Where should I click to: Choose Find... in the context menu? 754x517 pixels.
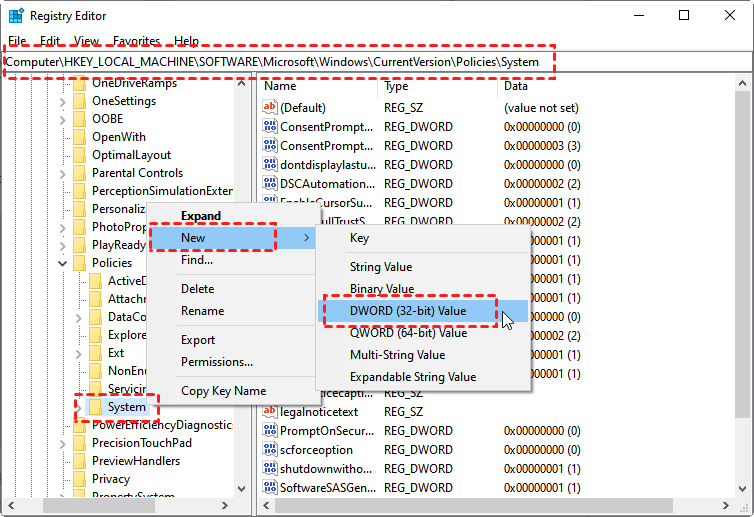233,260
